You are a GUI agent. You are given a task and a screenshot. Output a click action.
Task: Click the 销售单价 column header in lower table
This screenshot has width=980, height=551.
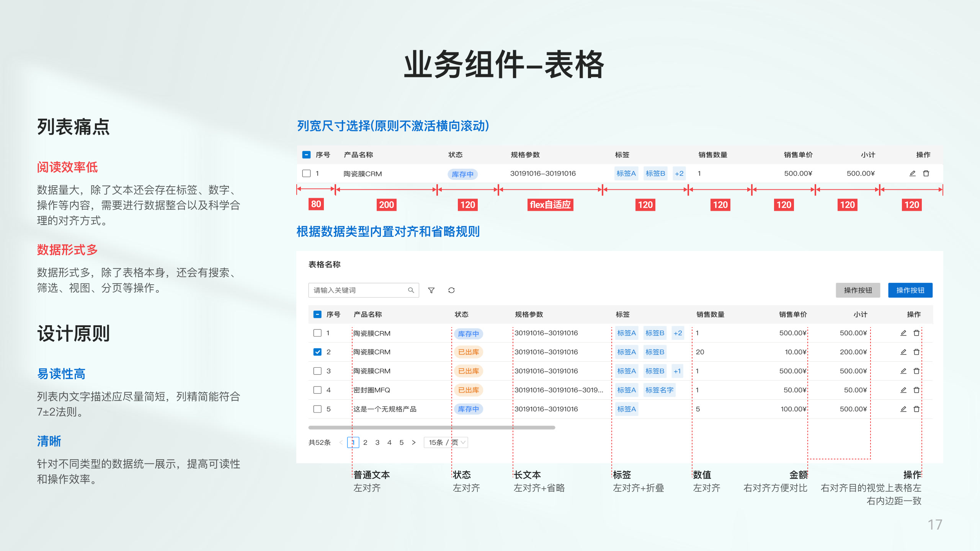point(793,314)
